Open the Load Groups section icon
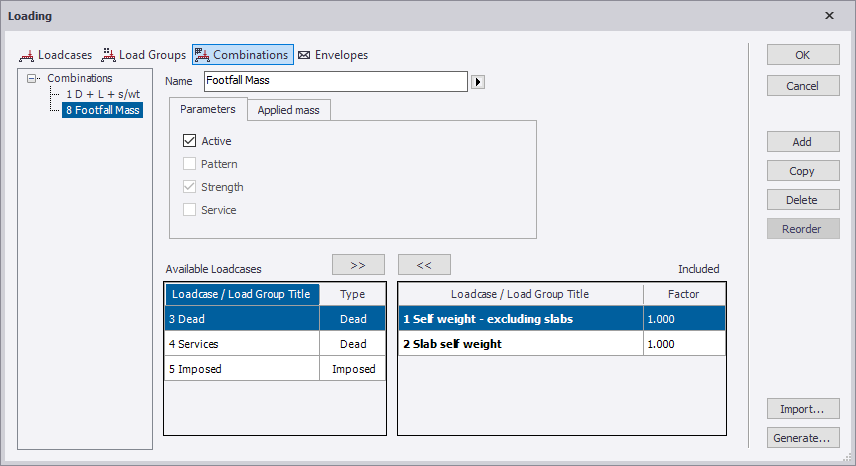856x466 pixels. coord(108,55)
